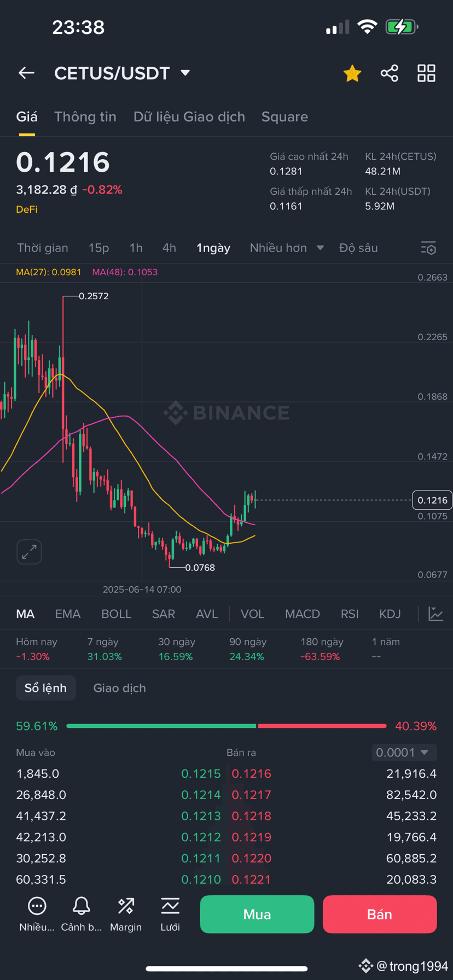Toggle the SAR indicator

(164, 614)
